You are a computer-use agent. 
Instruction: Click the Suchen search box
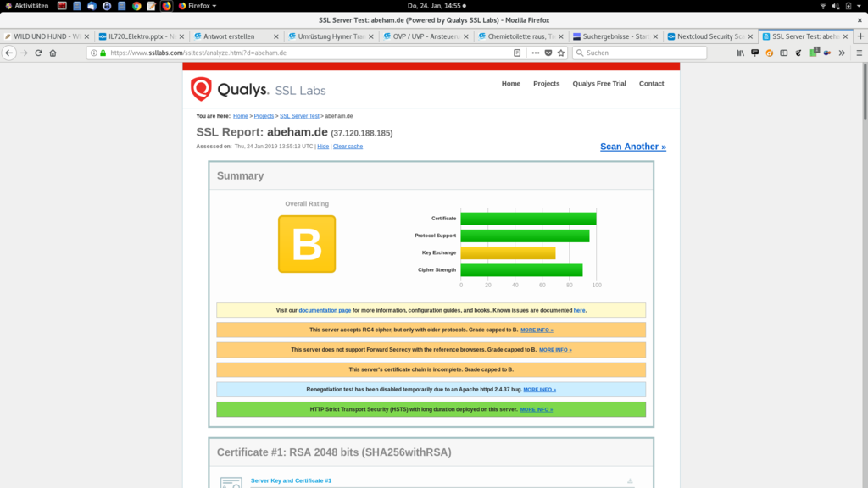[639, 53]
